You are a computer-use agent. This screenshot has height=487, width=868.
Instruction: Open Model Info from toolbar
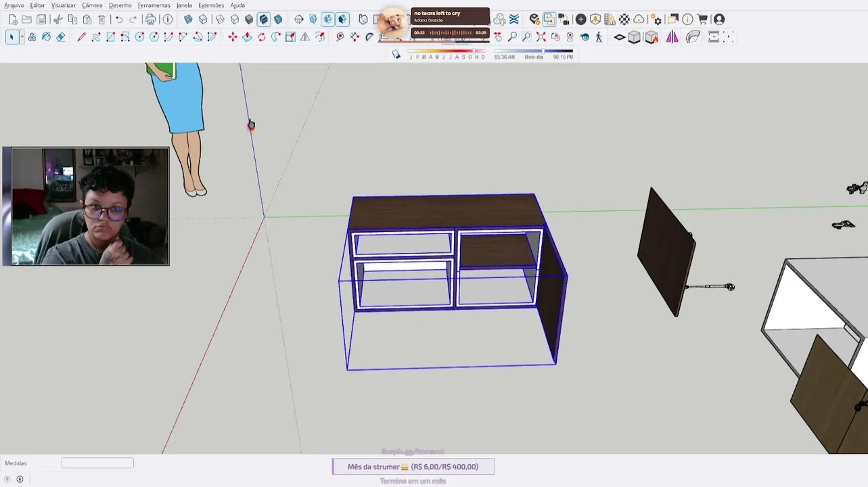168,20
